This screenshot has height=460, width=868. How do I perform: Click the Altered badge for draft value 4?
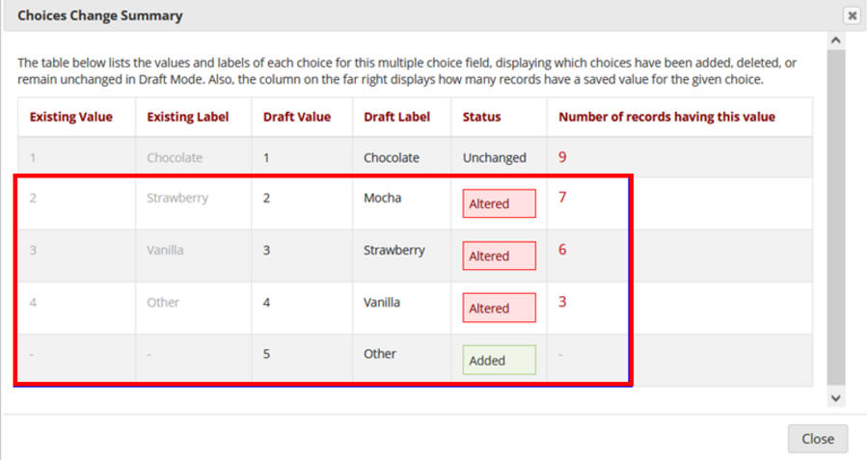click(499, 308)
